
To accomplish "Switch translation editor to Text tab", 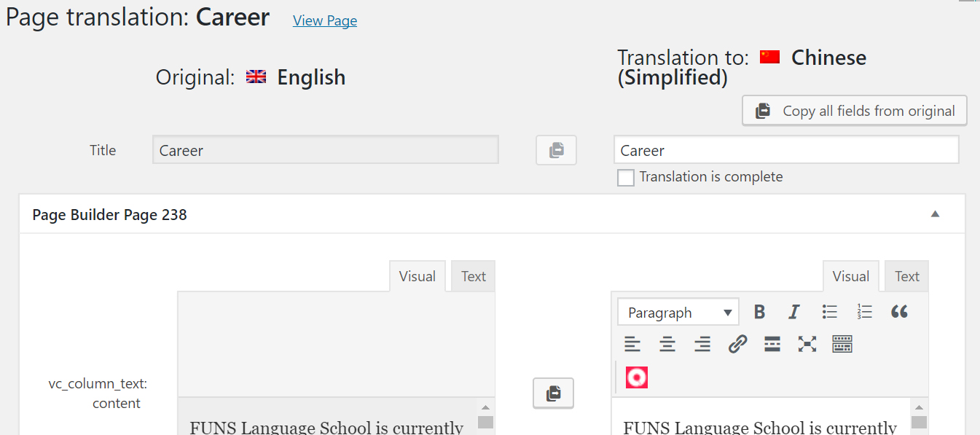I will pyautogui.click(x=906, y=276).
